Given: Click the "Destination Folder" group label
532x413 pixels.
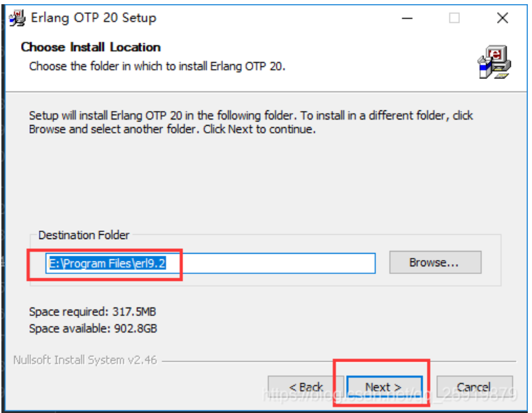Looking at the screenshot, I should pyautogui.click(x=84, y=236).
